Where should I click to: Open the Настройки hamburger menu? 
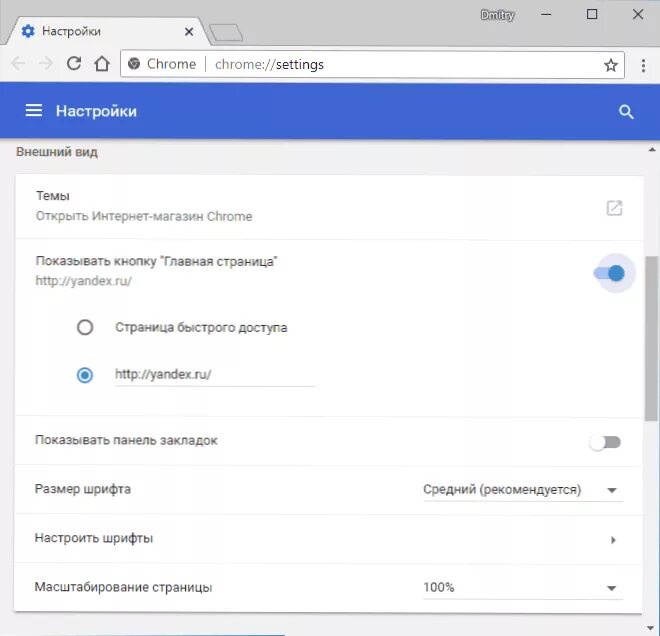tap(34, 111)
